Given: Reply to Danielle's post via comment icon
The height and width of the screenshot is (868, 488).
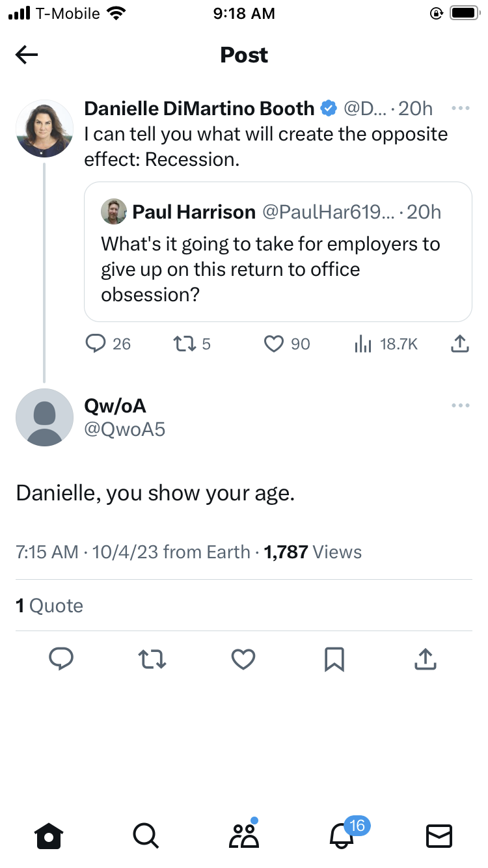Looking at the screenshot, I should click(96, 344).
